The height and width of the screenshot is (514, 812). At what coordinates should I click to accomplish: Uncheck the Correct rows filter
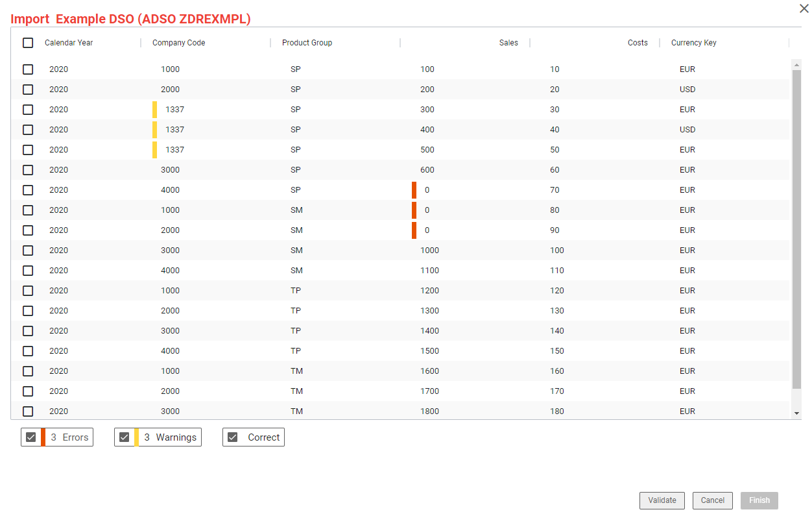click(232, 437)
